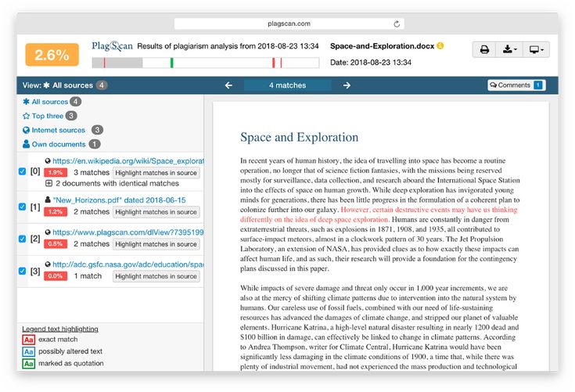Click the globe icon of source [2]
Viewport: 575px width, 392px height.
(48, 232)
